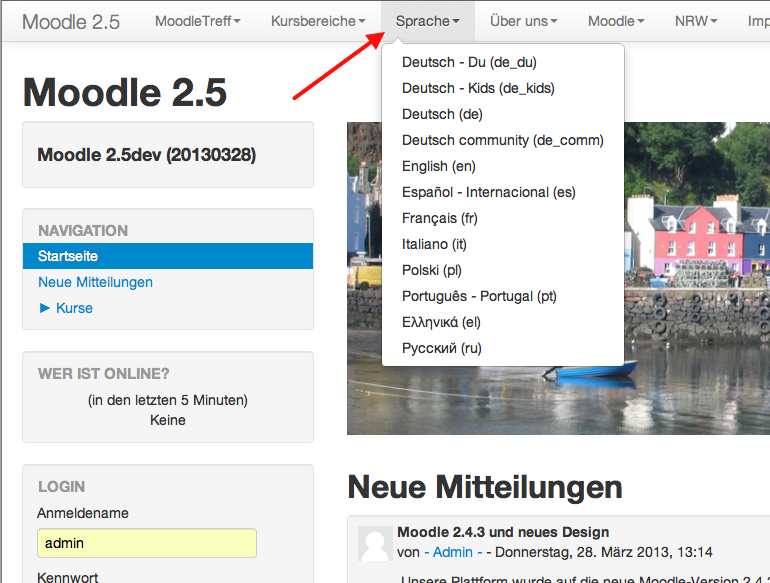Image resolution: width=770 pixels, height=583 pixels.
Task: Click the Anmeldename input field
Action: pyautogui.click(x=147, y=543)
